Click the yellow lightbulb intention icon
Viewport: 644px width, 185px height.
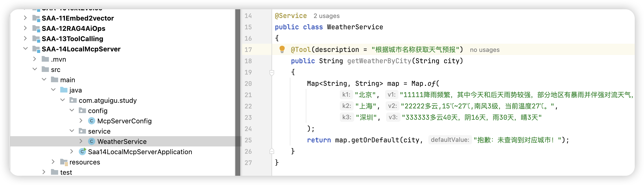[x=282, y=49]
